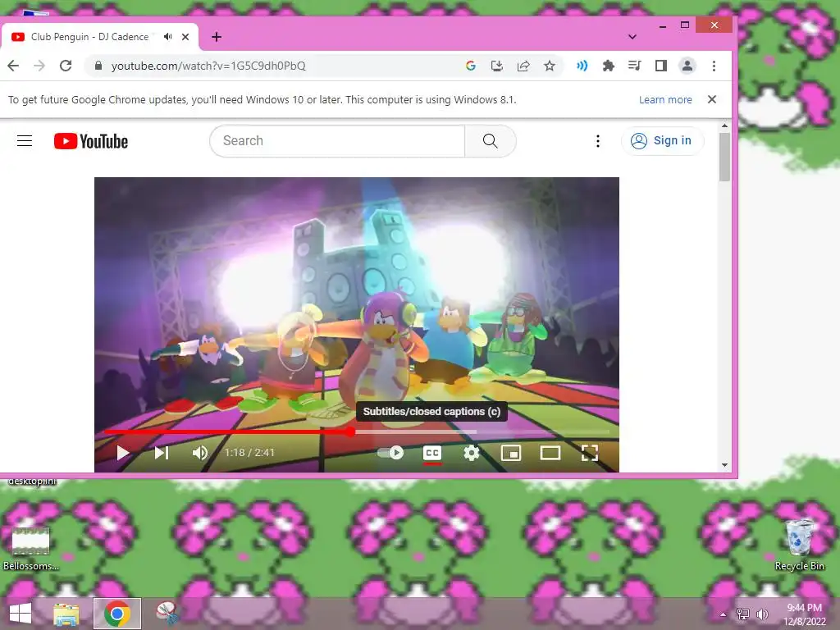This screenshot has width=840, height=630.
Task: Switch to theater mode
Action: pos(550,453)
